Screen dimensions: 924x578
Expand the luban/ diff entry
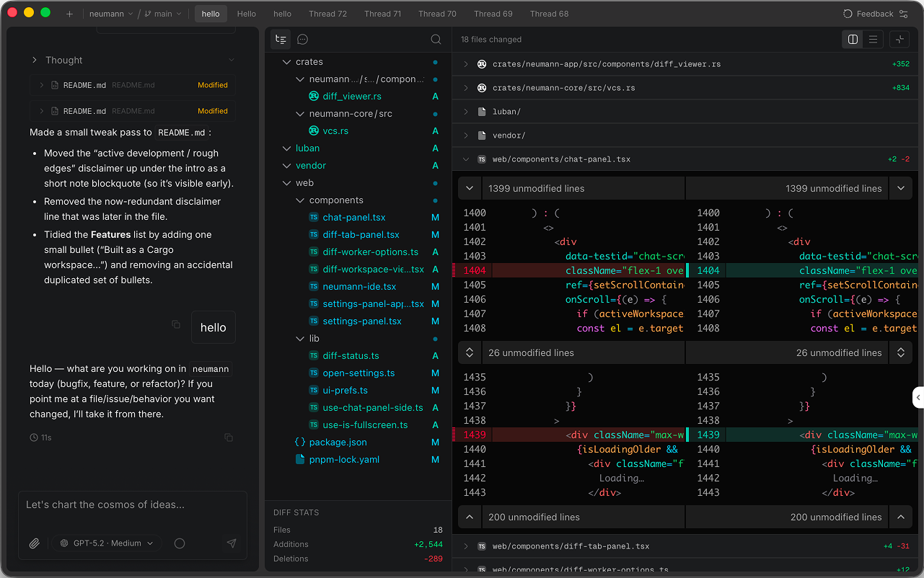pyautogui.click(x=466, y=112)
